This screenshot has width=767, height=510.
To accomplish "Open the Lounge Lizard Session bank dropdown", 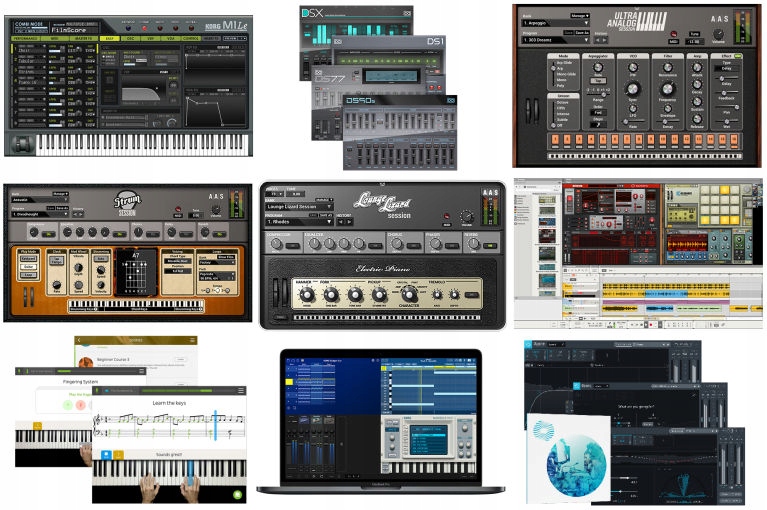I will coord(299,207).
